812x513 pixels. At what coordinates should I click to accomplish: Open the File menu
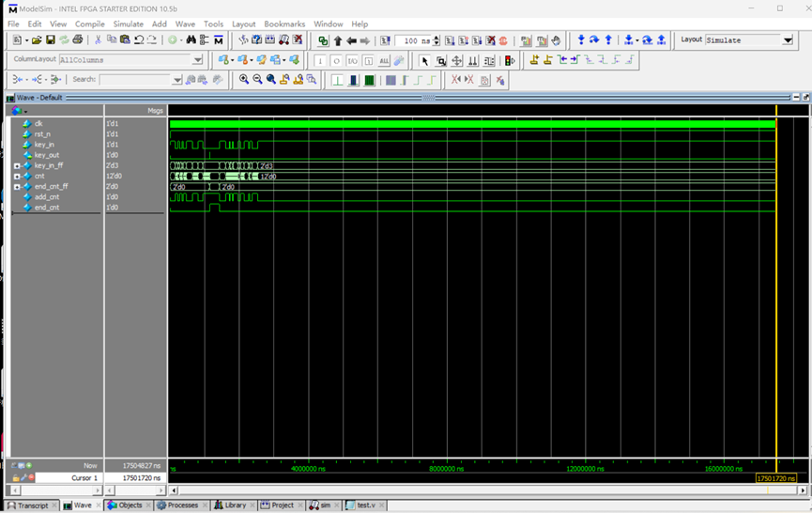point(13,23)
